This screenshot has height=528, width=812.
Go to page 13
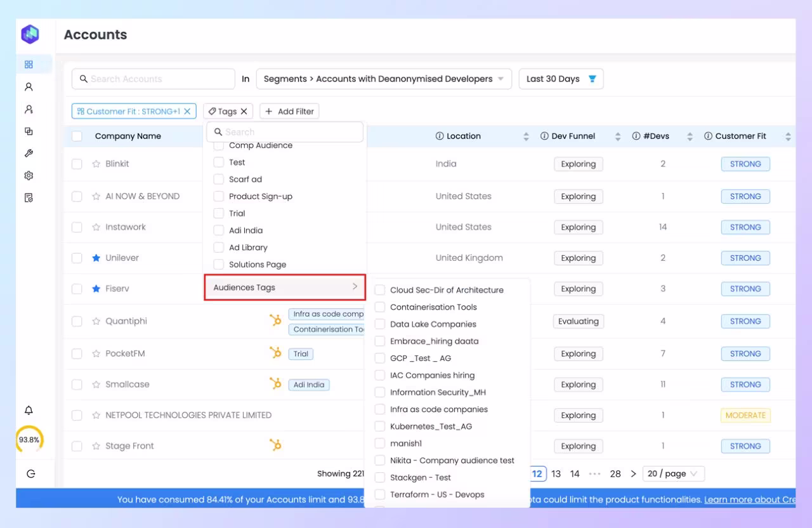pos(556,473)
